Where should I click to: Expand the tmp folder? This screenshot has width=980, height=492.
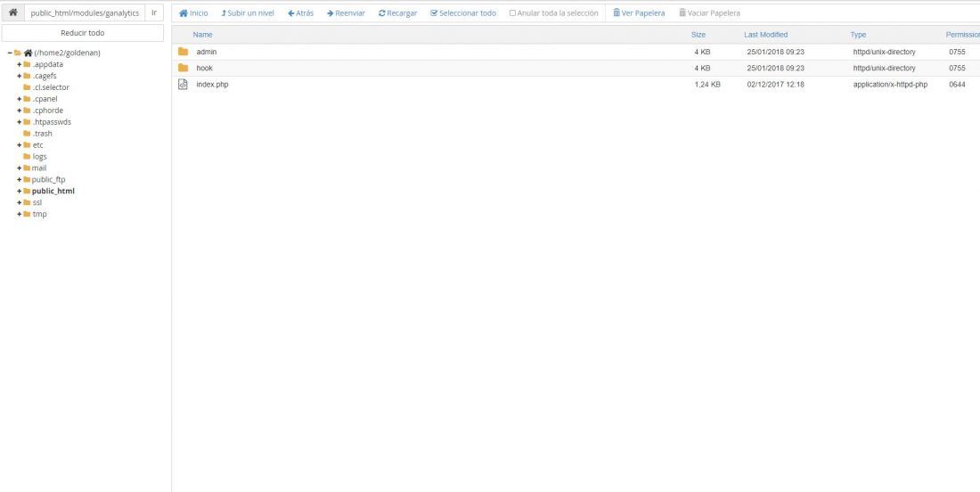pyautogui.click(x=20, y=214)
